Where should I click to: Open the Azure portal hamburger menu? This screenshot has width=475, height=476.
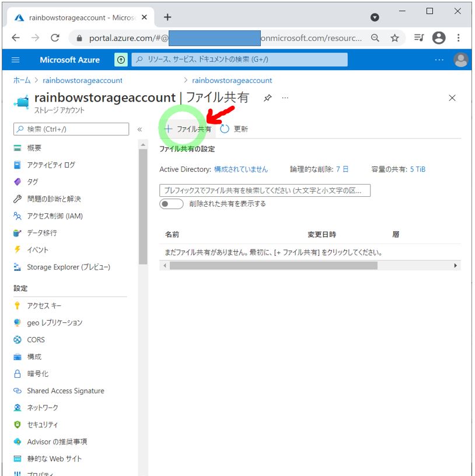point(16,60)
